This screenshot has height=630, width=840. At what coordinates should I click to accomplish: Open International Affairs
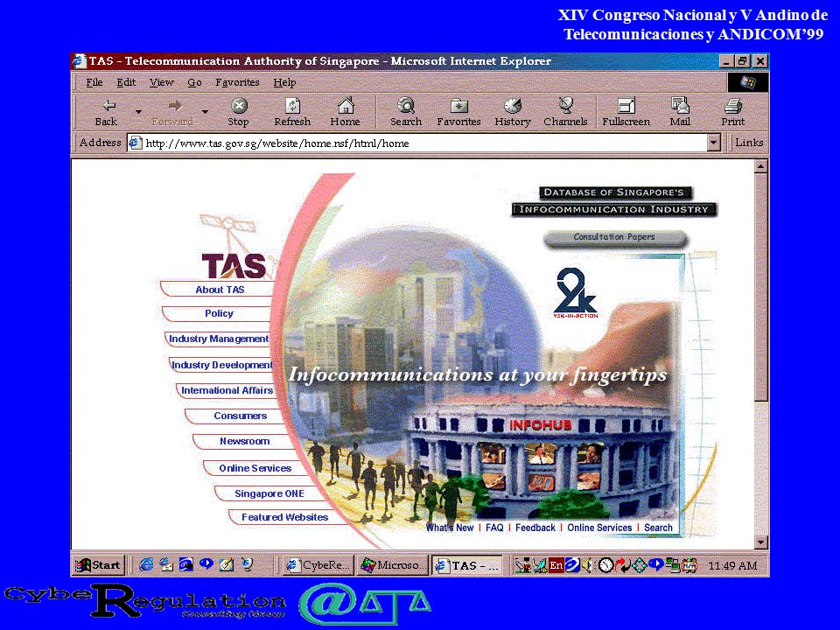tap(227, 390)
